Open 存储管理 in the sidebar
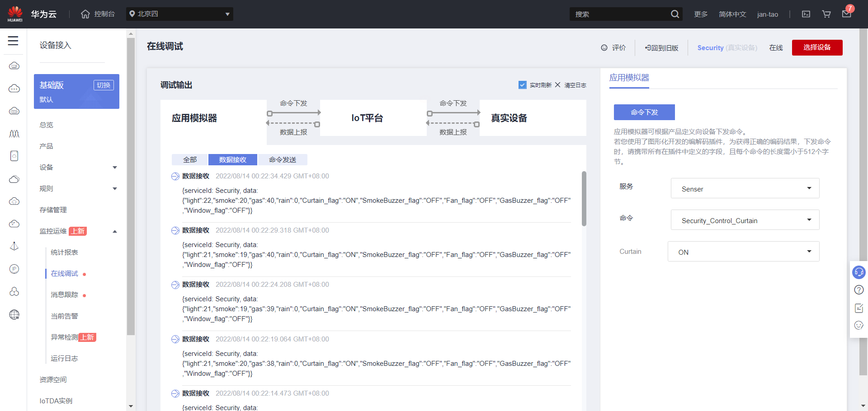 [53, 210]
